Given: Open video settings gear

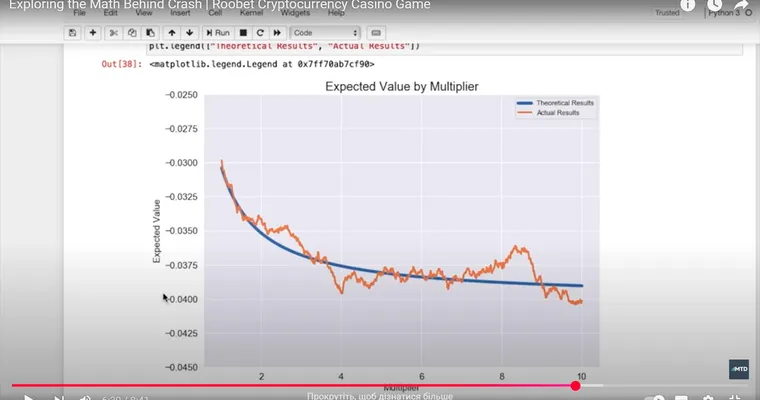Looking at the screenshot, I should (708, 398).
